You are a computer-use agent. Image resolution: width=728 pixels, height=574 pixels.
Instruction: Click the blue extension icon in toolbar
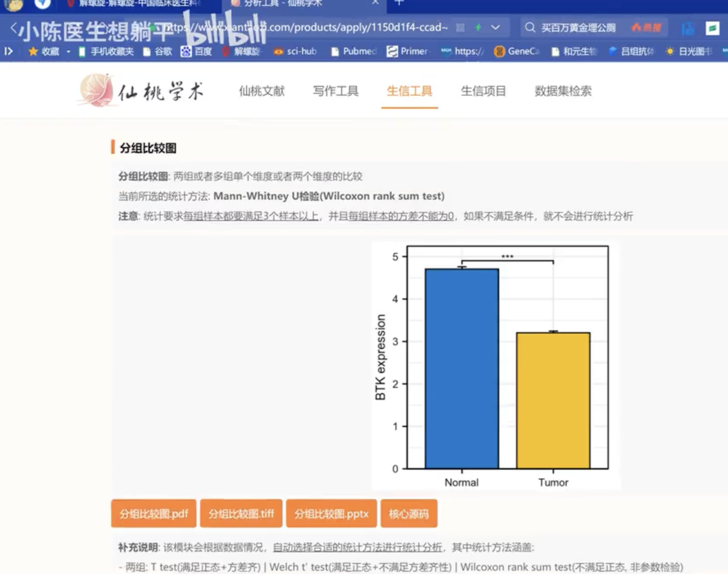688,28
